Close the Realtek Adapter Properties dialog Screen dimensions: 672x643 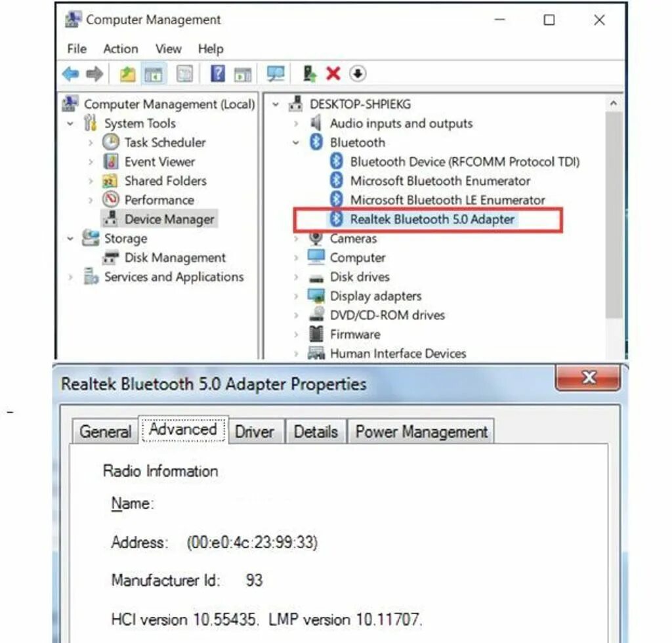pyautogui.click(x=588, y=377)
